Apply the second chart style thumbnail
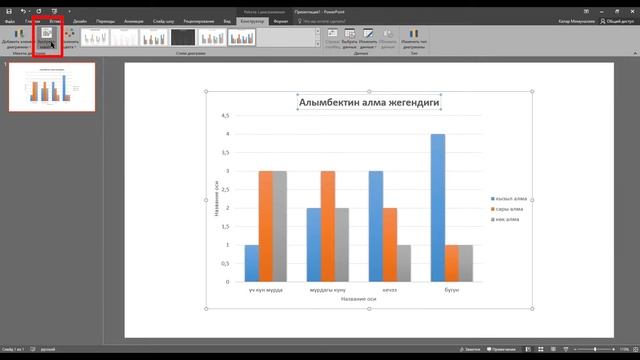This screenshot has height=360, width=640. click(x=124, y=38)
